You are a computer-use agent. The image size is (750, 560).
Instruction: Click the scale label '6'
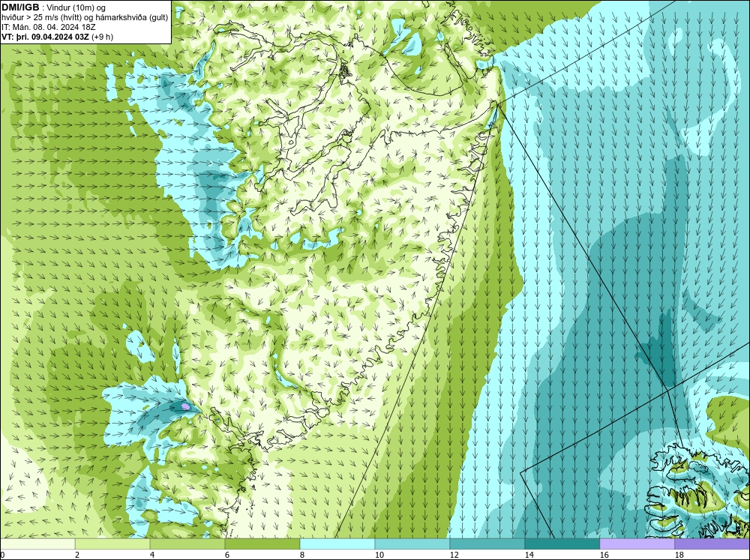coord(227,555)
